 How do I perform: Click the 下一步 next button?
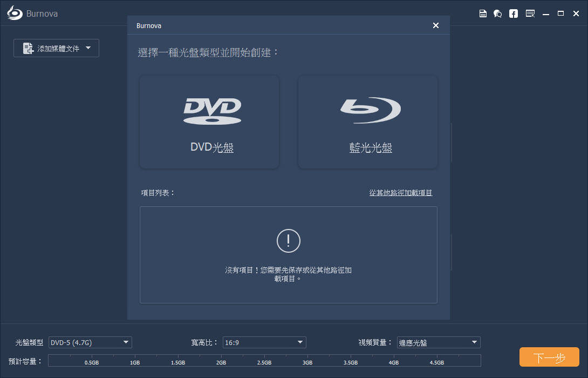coord(549,357)
